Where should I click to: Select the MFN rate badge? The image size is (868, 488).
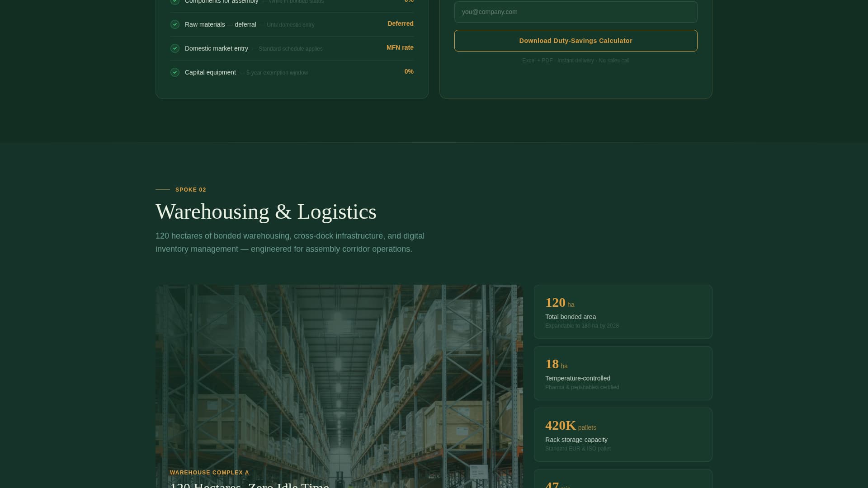pyautogui.click(x=400, y=47)
